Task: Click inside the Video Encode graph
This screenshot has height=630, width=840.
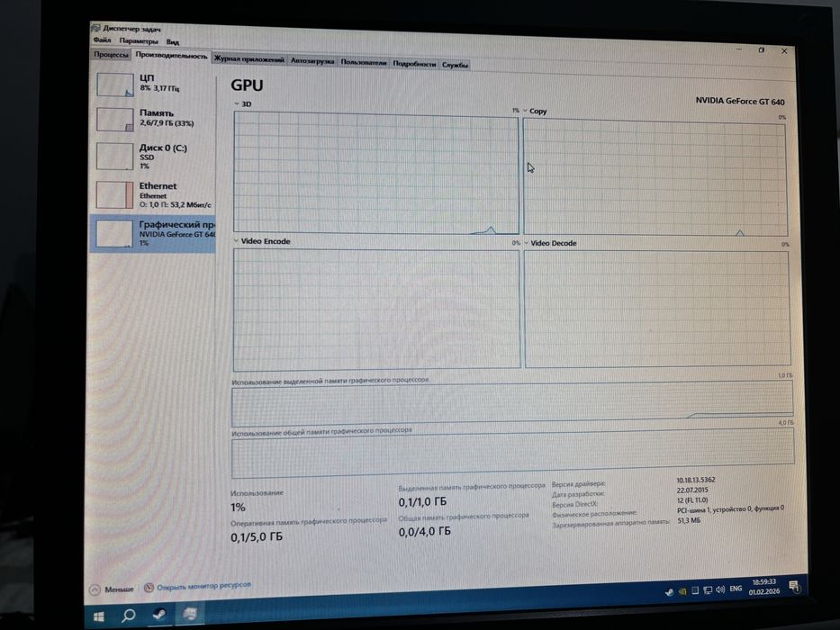Action: [376, 308]
